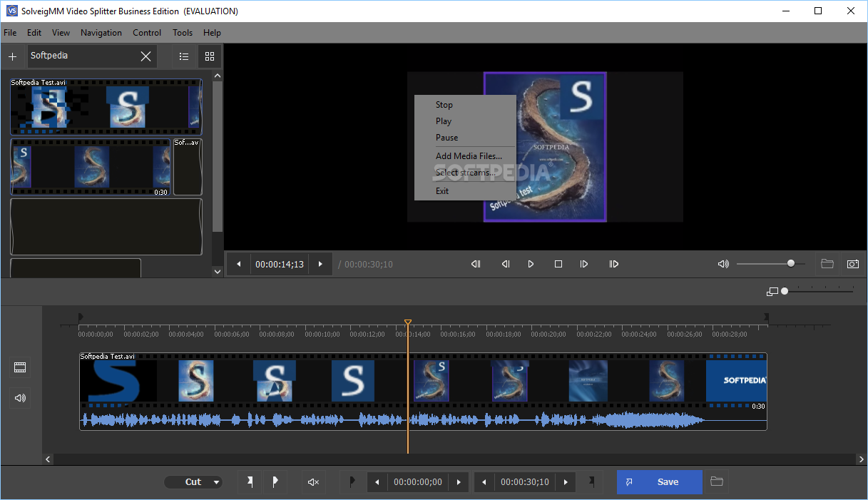
Task: Add a right marker flag
Action: [275, 482]
